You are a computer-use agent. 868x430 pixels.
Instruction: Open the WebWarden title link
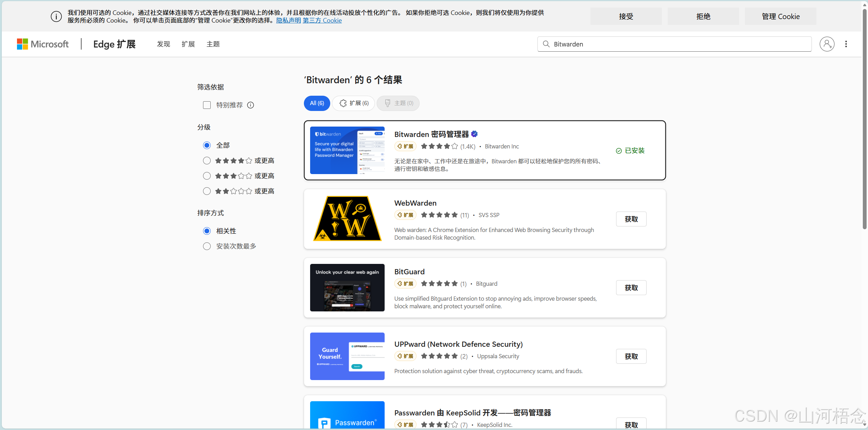(415, 203)
